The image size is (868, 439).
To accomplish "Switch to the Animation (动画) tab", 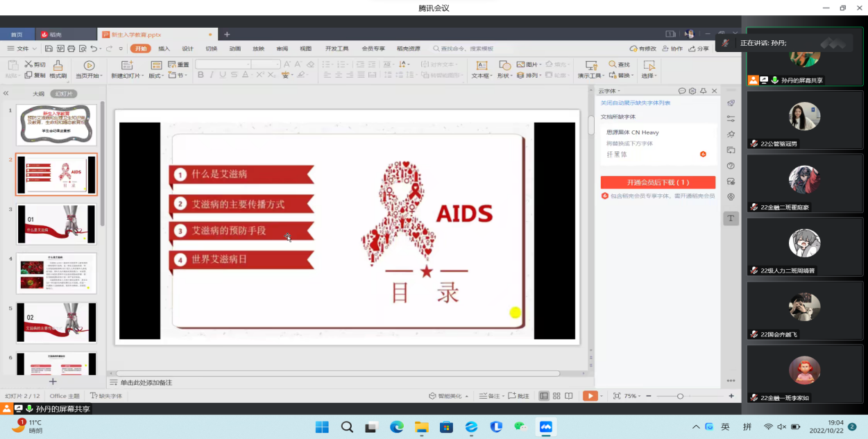I will click(x=235, y=49).
